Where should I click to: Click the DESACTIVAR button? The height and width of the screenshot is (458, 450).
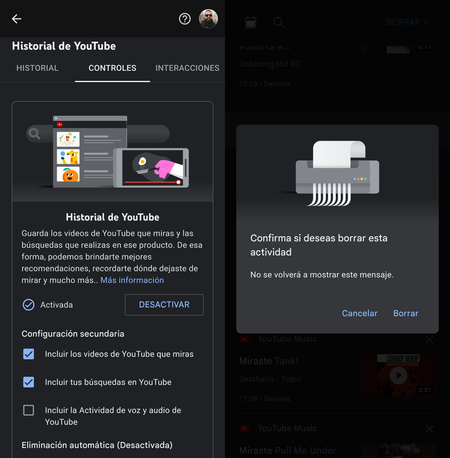[164, 305]
